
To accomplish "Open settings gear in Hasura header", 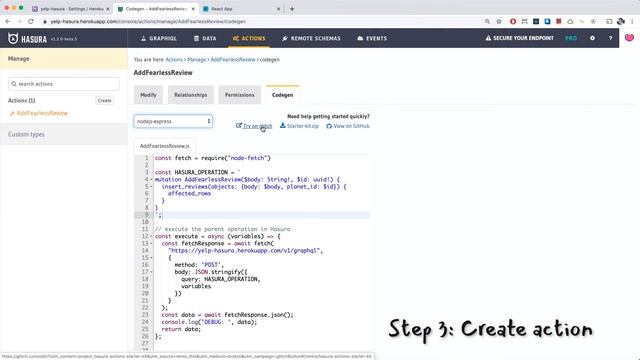I will coord(592,38).
